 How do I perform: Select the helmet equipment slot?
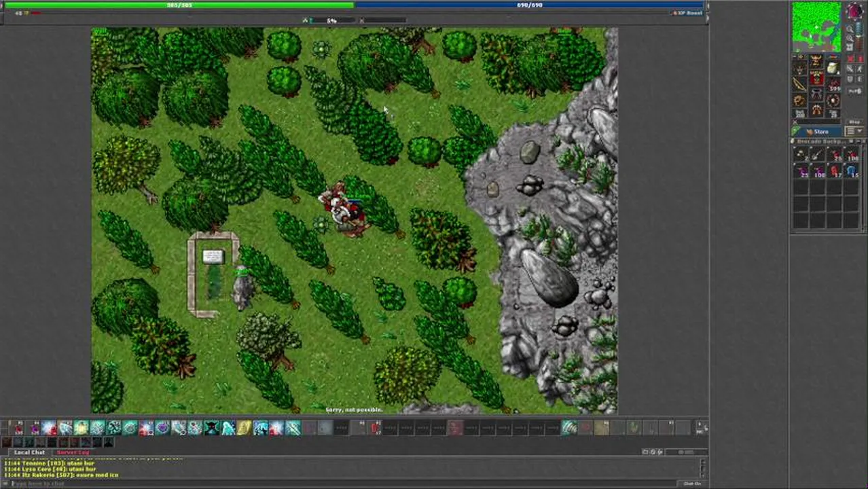(816, 60)
